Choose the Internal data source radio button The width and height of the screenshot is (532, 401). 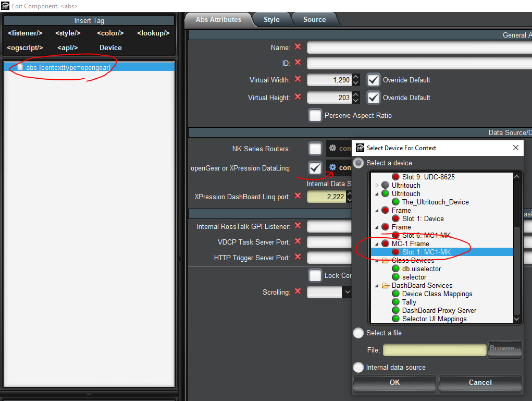(x=358, y=368)
